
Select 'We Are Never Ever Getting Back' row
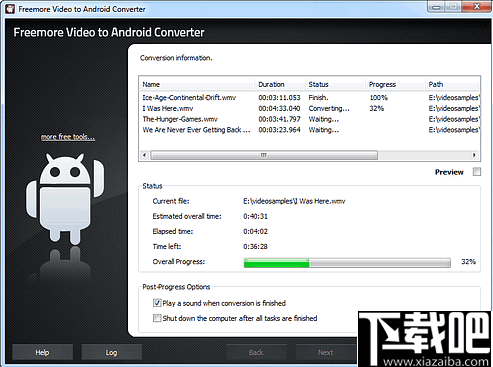(310, 130)
